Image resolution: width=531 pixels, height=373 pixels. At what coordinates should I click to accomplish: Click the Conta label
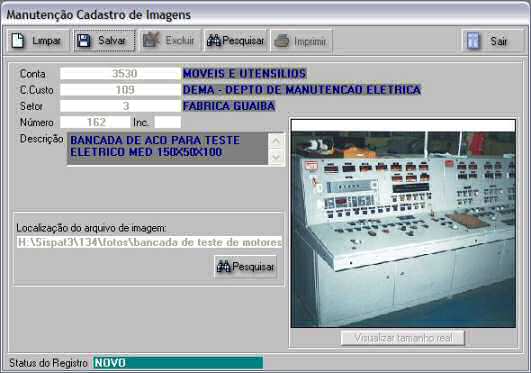point(33,74)
